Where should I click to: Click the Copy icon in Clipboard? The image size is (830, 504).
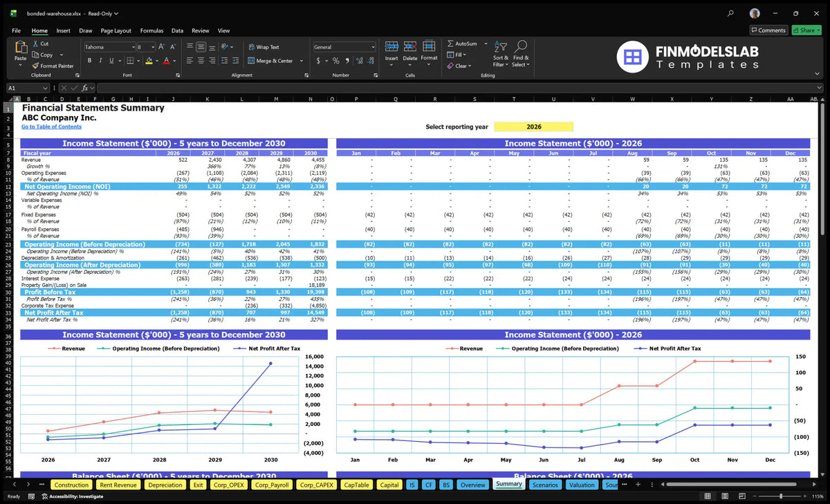pyautogui.click(x=35, y=55)
